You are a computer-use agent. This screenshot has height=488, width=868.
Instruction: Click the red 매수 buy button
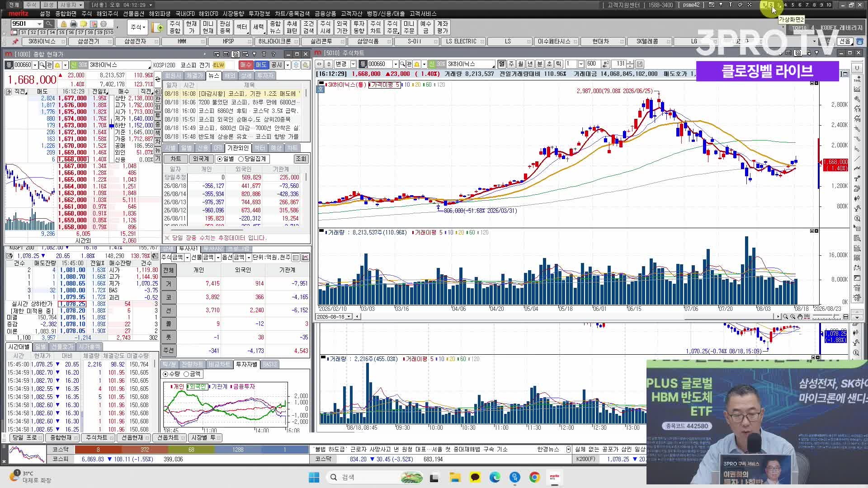pos(245,65)
